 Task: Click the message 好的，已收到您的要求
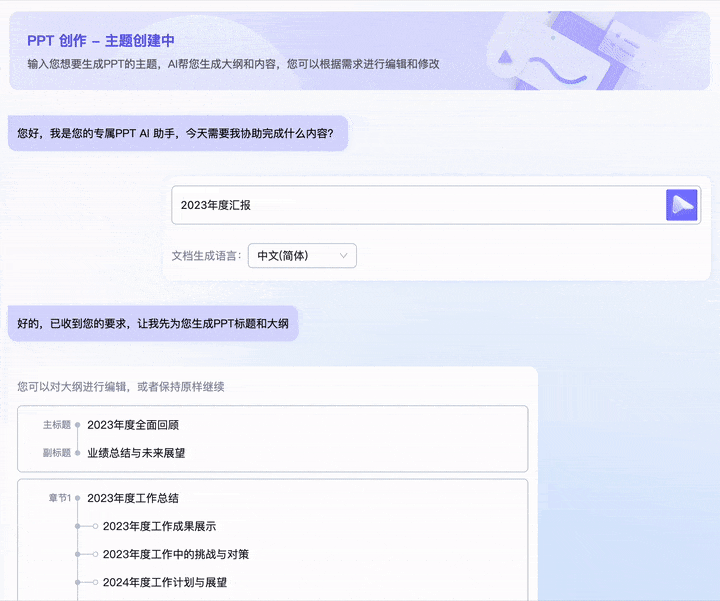coord(153,324)
